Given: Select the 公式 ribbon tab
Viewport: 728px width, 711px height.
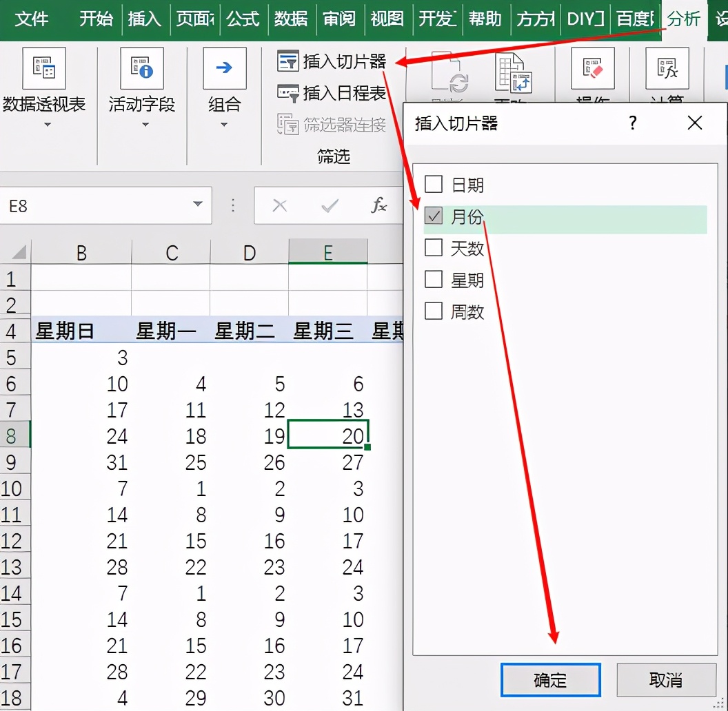Looking at the screenshot, I should point(243,19).
